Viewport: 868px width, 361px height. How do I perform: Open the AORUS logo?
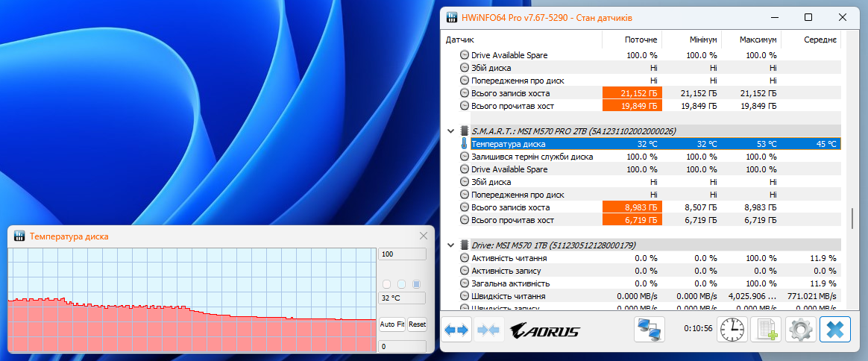coord(544,330)
